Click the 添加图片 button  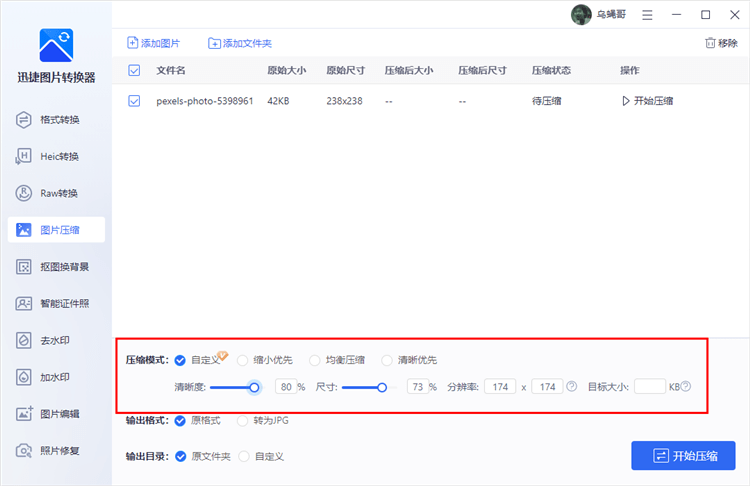[154, 43]
